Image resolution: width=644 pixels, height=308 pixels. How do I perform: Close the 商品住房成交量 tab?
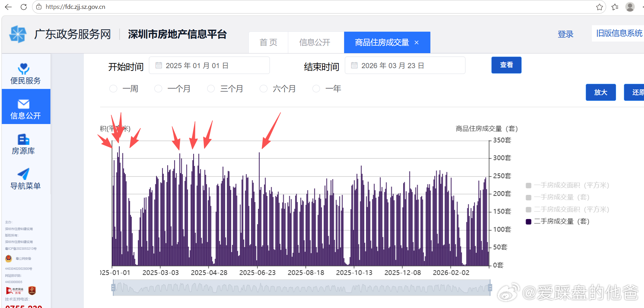(416, 42)
